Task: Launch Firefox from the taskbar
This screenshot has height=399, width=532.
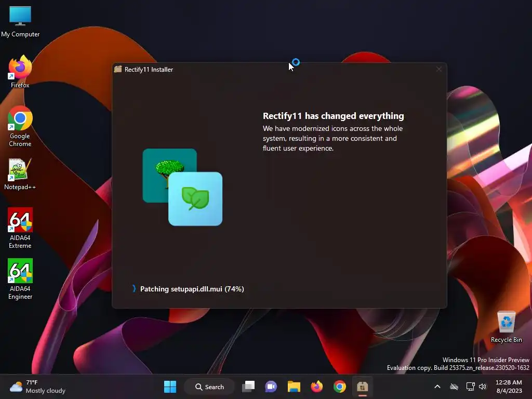Action: pos(317,387)
